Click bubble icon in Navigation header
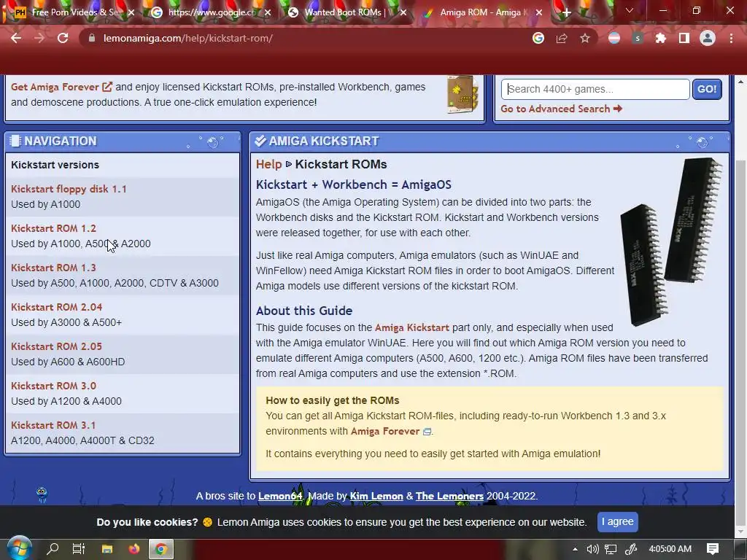747x560 pixels. tap(212, 141)
